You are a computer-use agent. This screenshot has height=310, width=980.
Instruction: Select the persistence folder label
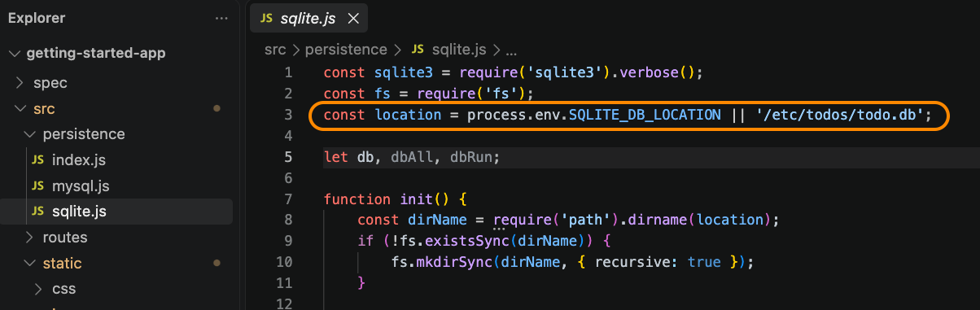tap(84, 134)
